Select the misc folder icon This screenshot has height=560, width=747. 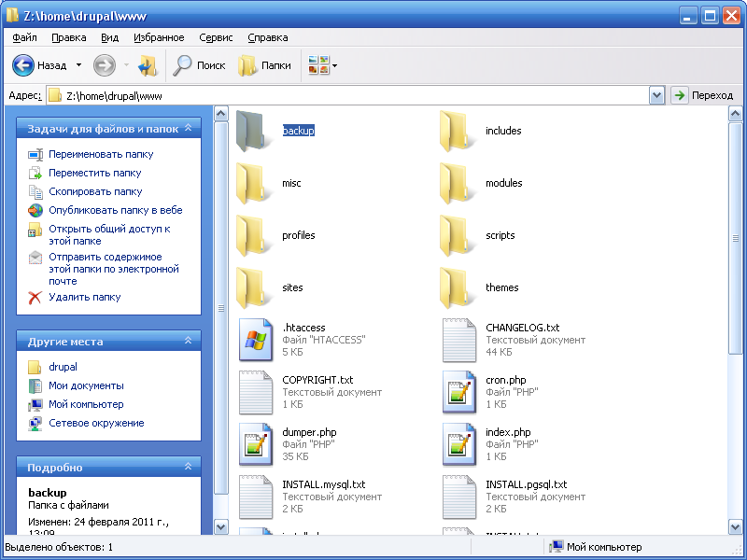252,183
